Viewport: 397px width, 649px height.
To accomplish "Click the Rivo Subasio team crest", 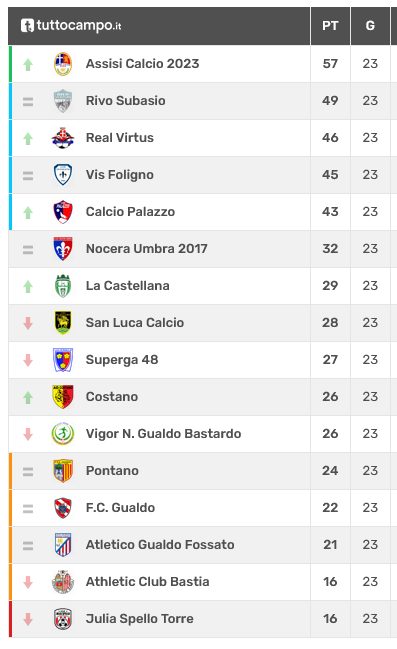I will [x=63, y=101].
